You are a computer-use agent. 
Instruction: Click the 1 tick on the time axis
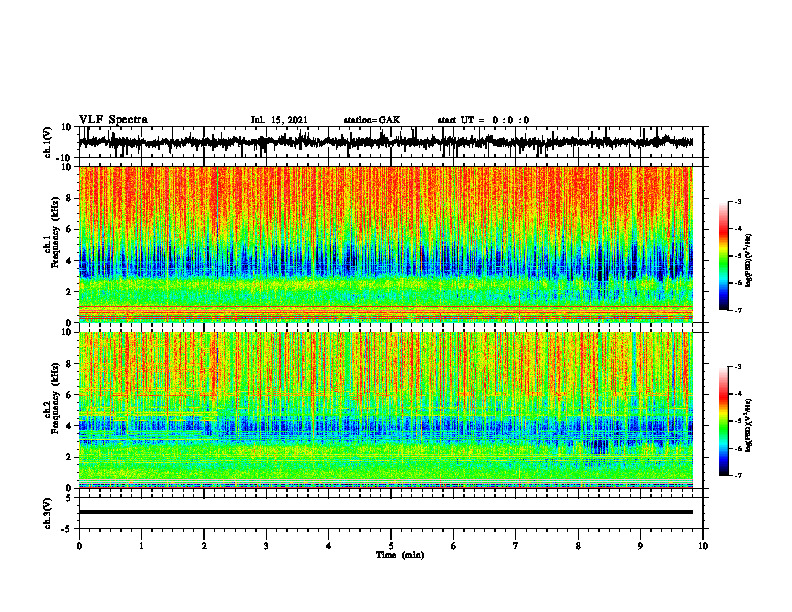point(141,546)
